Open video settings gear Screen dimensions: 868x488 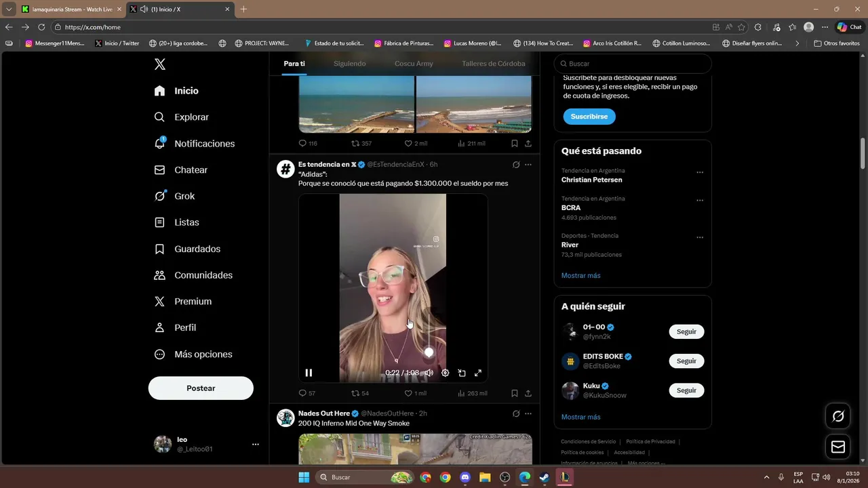tap(446, 373)
